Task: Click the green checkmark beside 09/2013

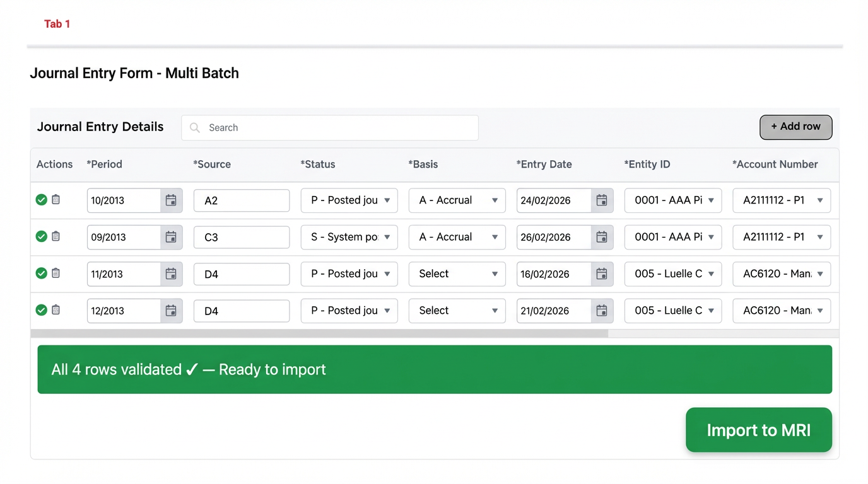Action: [x=41, y=237]
